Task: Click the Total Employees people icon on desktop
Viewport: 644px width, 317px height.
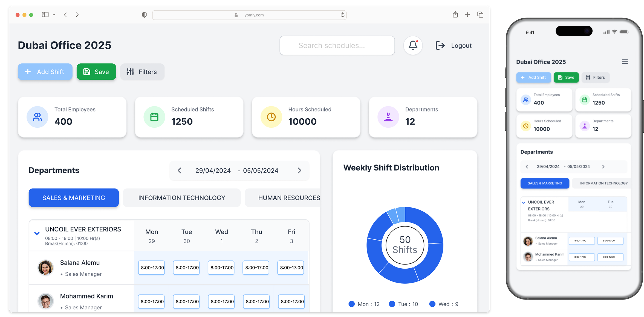Action: (x=37, y=117)
